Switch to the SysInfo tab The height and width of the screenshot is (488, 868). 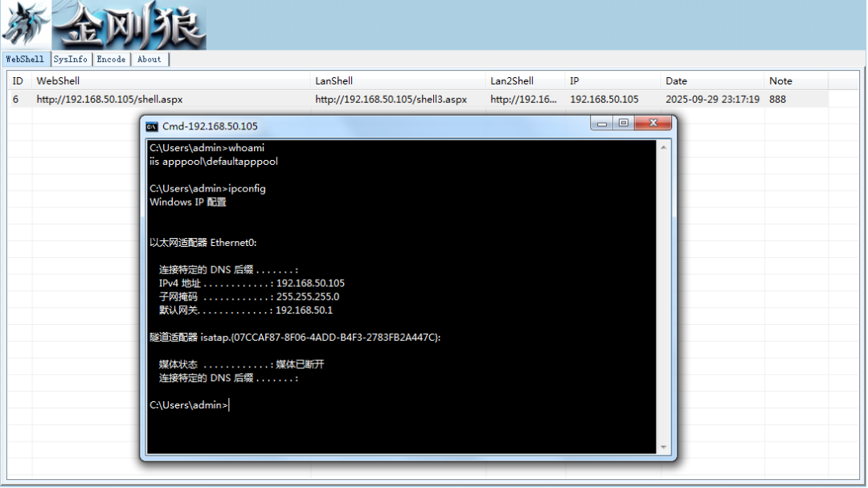[70, 59]
